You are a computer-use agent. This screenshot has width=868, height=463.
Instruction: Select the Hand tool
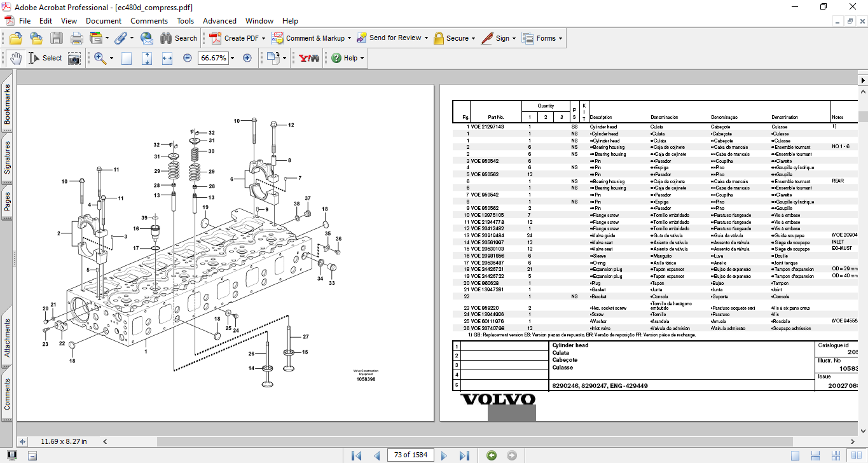point(15,58)
